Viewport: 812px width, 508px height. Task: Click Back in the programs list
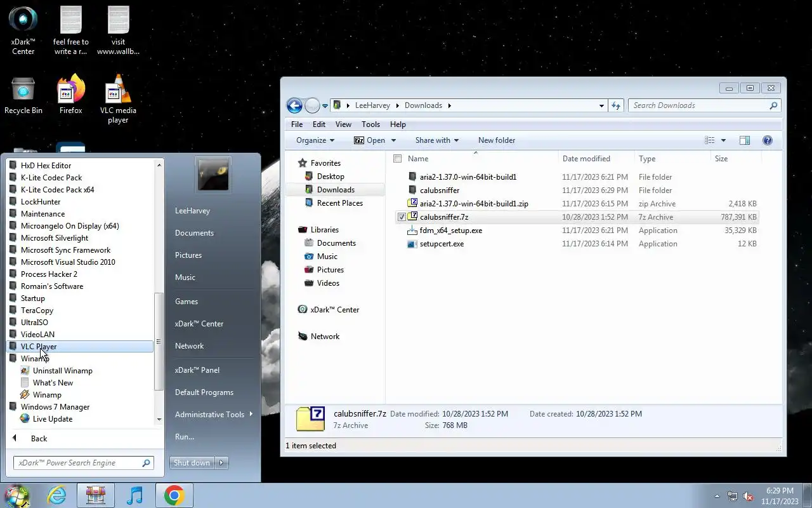coord(39,439)
